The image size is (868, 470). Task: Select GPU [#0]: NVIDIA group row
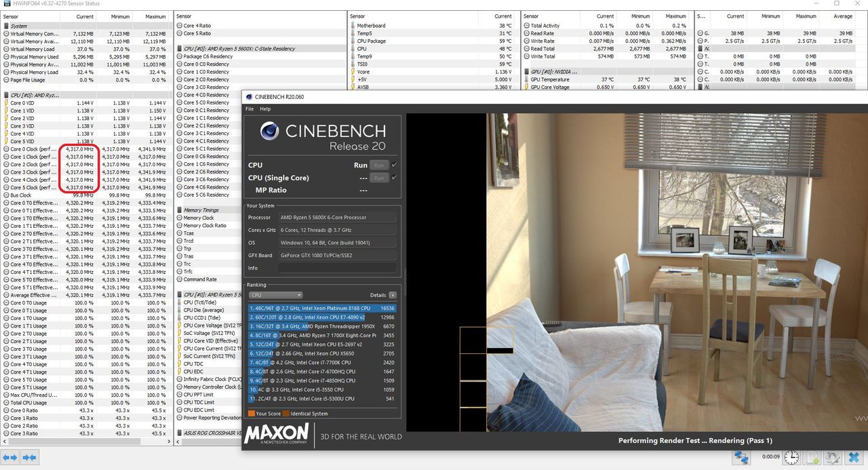(x=607, y=71)
